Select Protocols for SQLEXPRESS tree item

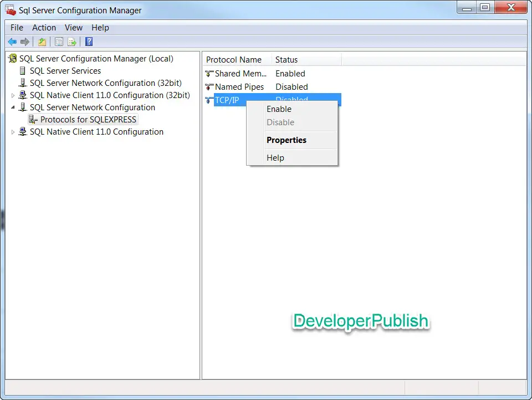tap(88, 120)
